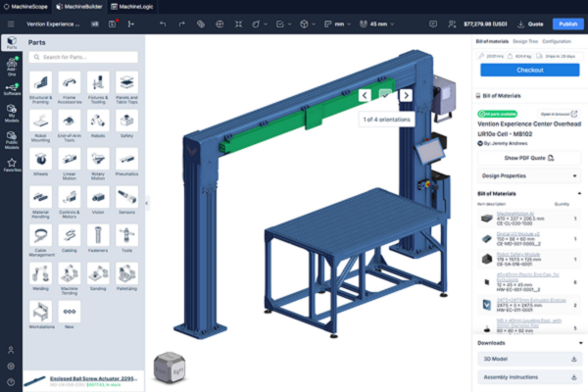Open the Add-Ons sidebar panel
The width and height of the screenshot is (588, 392).
[12, 63]
